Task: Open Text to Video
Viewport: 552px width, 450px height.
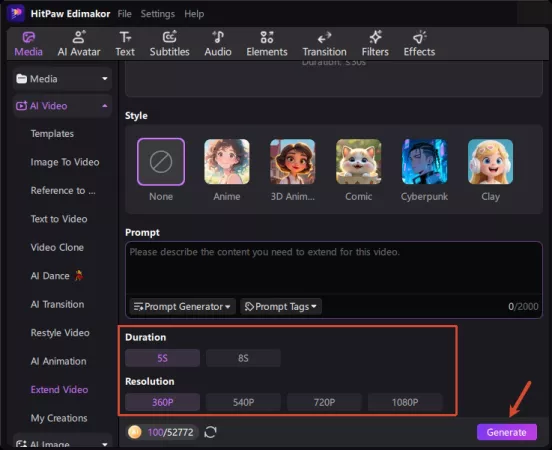Action: (x=59, y=219)
